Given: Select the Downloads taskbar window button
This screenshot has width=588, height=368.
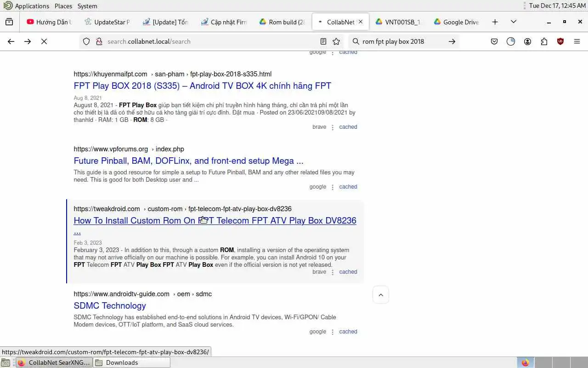Looking at the screenshot, I should click(132, 362).
